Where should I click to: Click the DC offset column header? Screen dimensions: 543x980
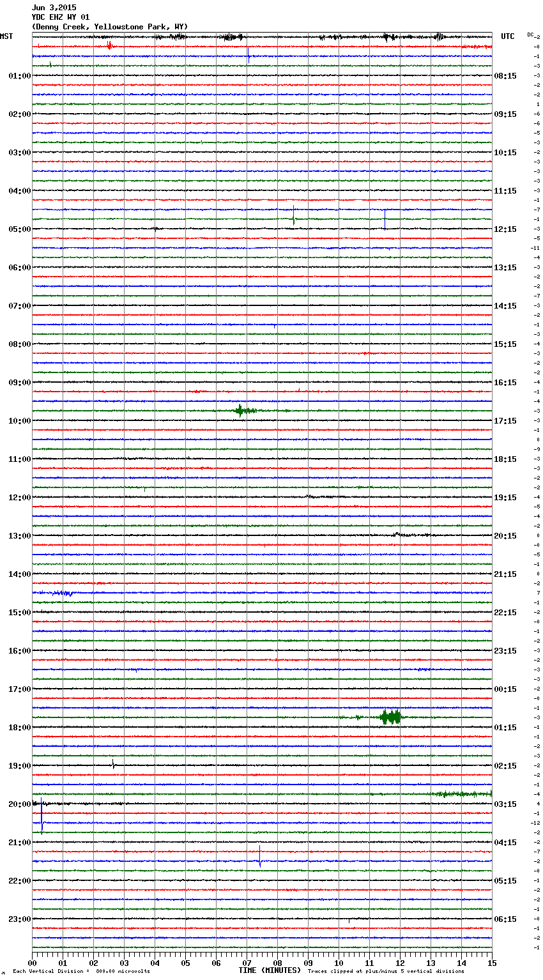pyautogui.click(x=530, y=34)
